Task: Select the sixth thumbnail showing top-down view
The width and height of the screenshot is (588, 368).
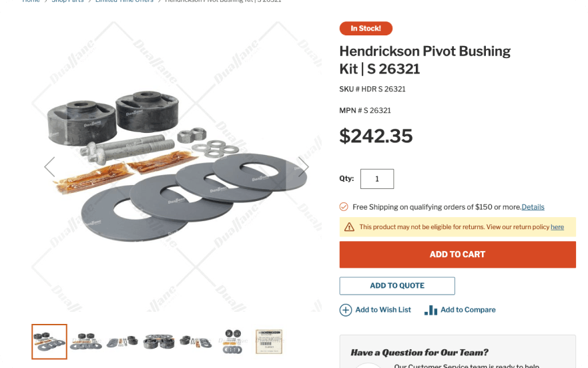Action: 232,342
